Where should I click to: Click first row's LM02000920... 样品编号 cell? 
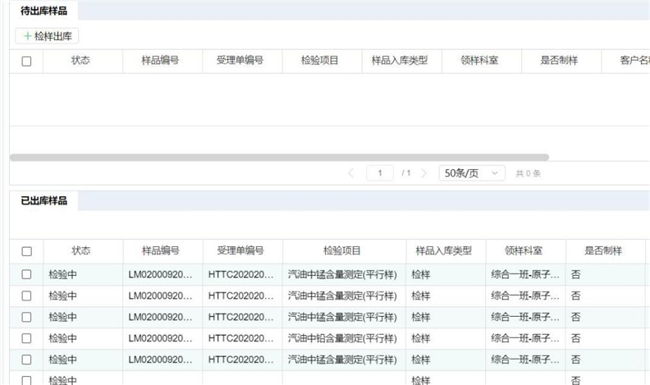tap(160, 274)
